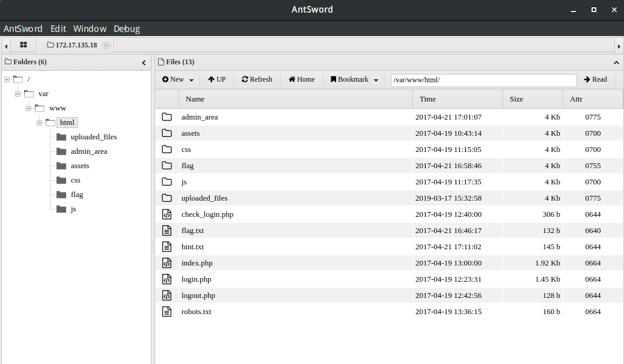Open the Debug menu
624x364 pixels.
[x=127, y=29]
